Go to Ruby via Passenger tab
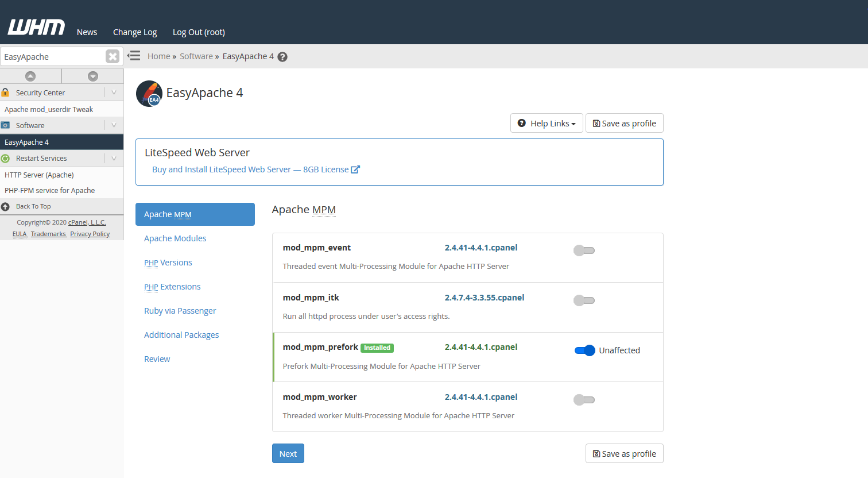The height and width of the screenshot is (478, 868). (x=180, y=311)
